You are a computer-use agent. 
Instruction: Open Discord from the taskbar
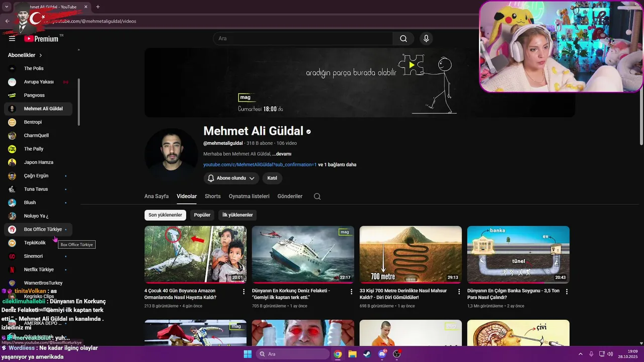pos(382,354)
